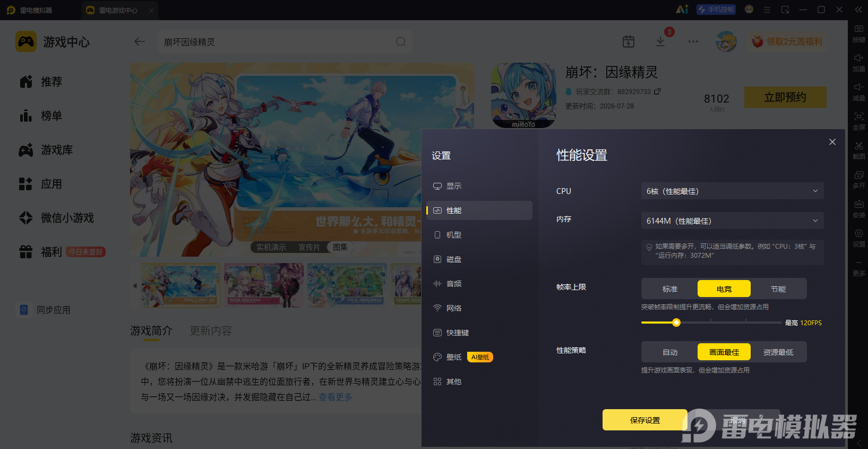Select 资源最低 performance strategy

pyautogui.click(x=778, y=352)
